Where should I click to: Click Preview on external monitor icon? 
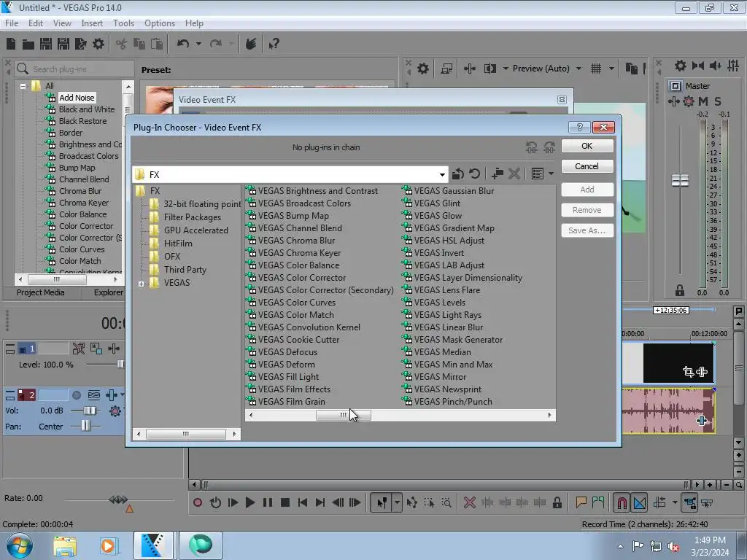pyautogui.click(x=446, y=69)
